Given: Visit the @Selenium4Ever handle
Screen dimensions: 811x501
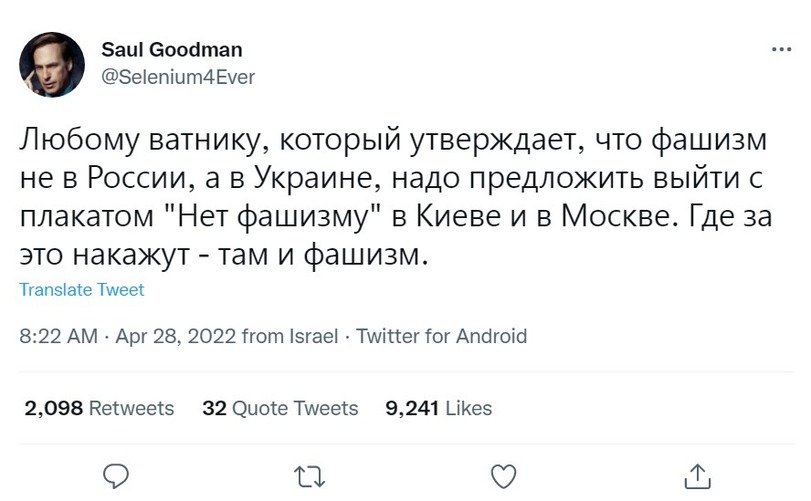Looking at the screenshot, I should (x=179, y=77).
